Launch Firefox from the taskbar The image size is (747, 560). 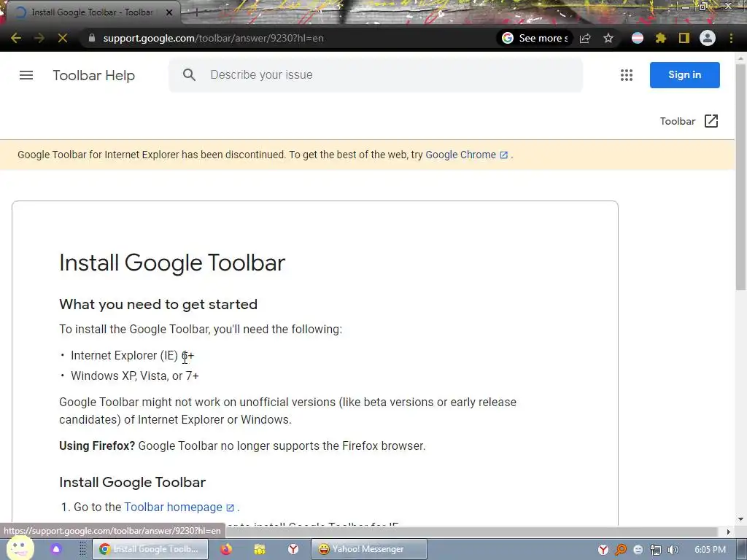[x=226, y=549]
